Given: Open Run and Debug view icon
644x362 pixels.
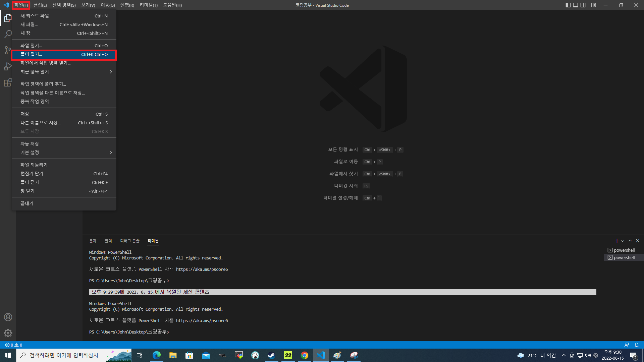Looking at the screenshot, I should tap(8, 66).
